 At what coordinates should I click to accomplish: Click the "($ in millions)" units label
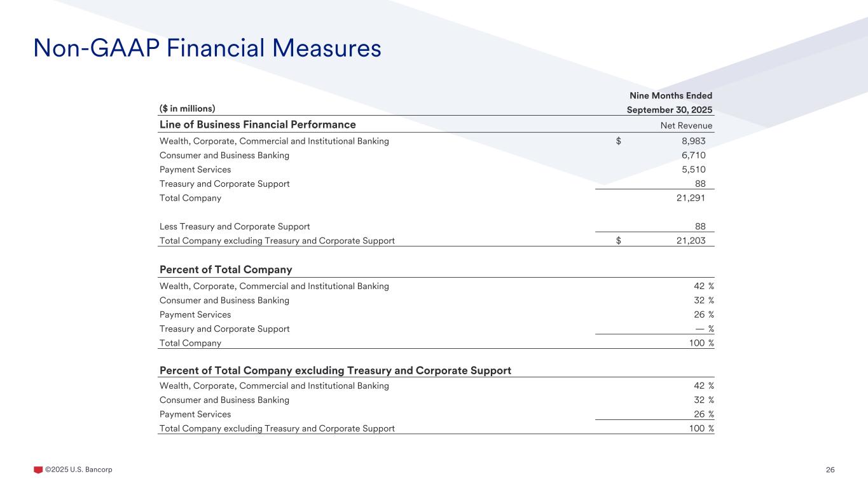[x=188, y=108]
